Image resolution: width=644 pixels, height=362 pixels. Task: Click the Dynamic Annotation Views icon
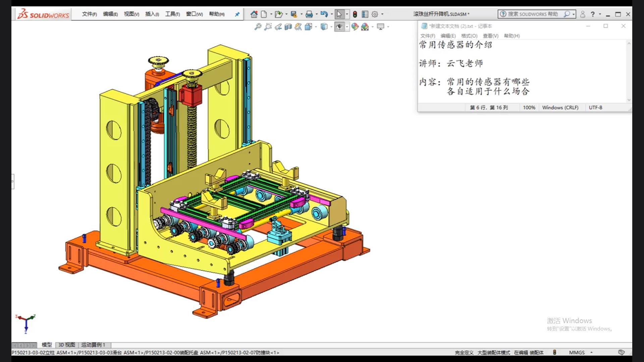click(298, 27)
